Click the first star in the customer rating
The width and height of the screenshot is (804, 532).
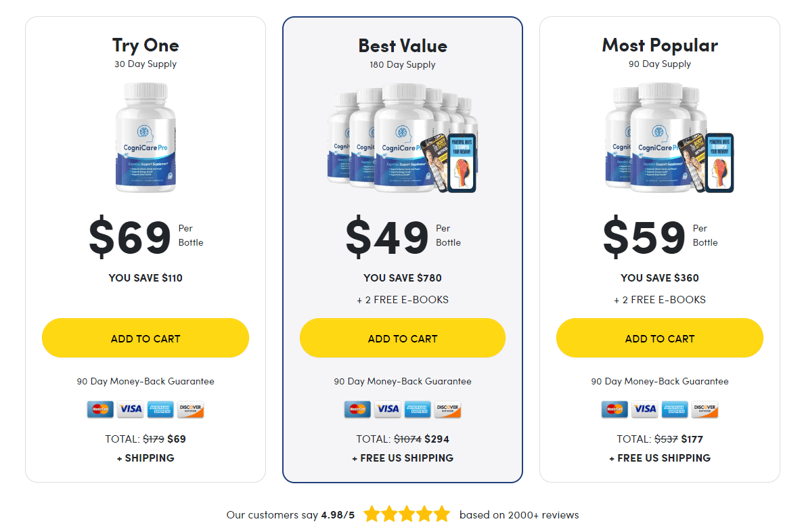[x=371, y=514]
